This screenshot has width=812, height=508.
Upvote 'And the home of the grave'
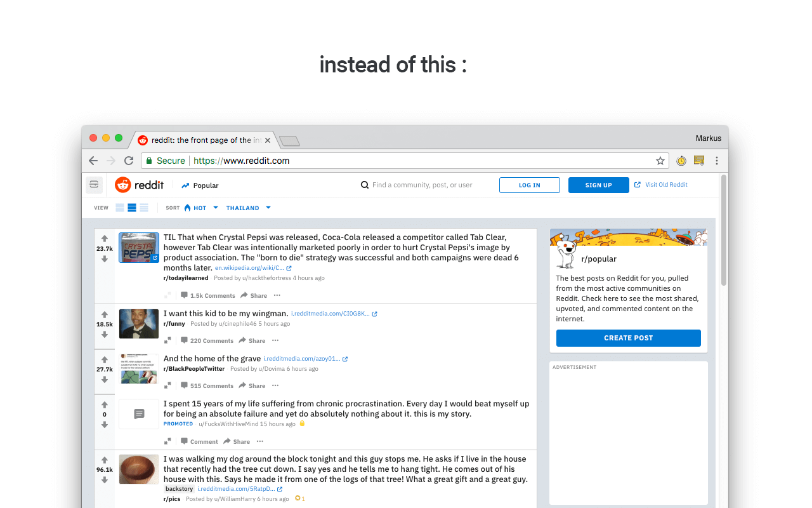tap(105, 359)
